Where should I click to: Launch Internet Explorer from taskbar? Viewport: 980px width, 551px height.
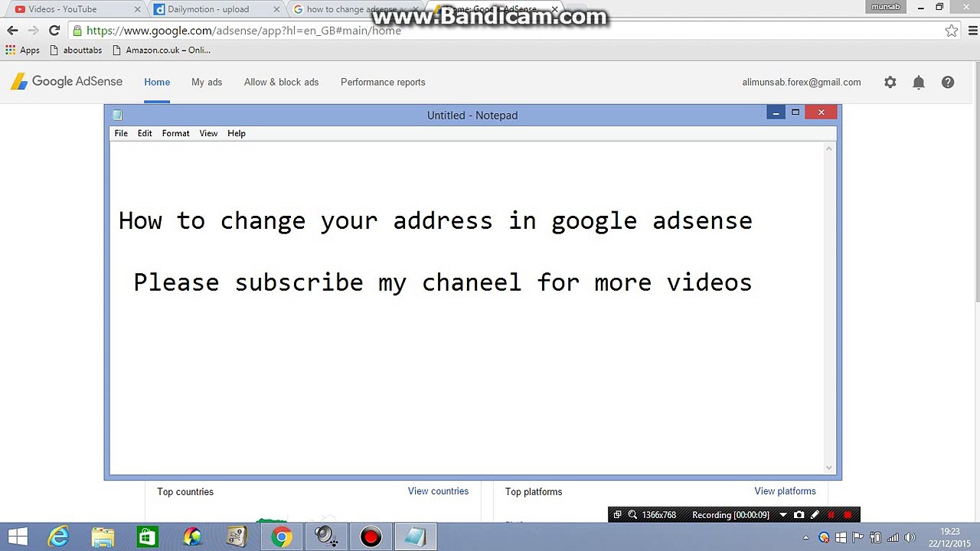(59, 536)
